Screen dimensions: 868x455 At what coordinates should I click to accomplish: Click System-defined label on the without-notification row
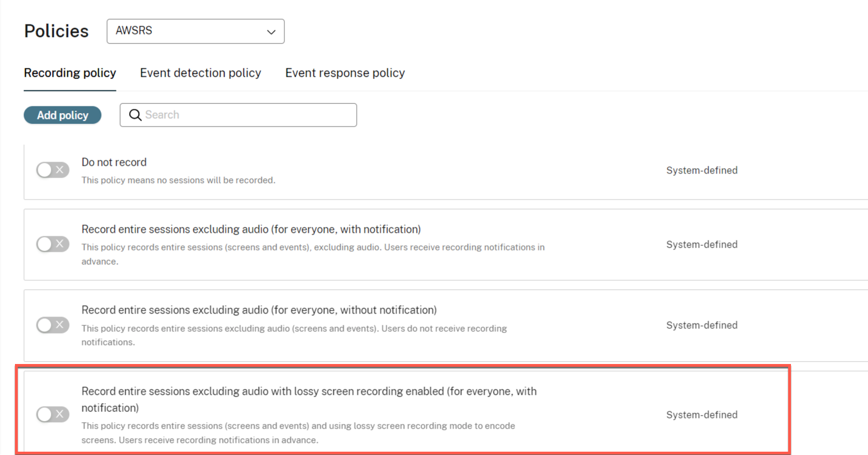[702, 325]
